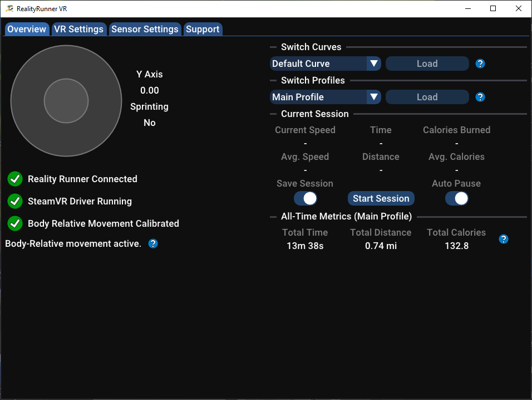Click the SteamVR Driver Running checkmark icon
This screenshot has width=532, height=400.
[x=15, y=201]
